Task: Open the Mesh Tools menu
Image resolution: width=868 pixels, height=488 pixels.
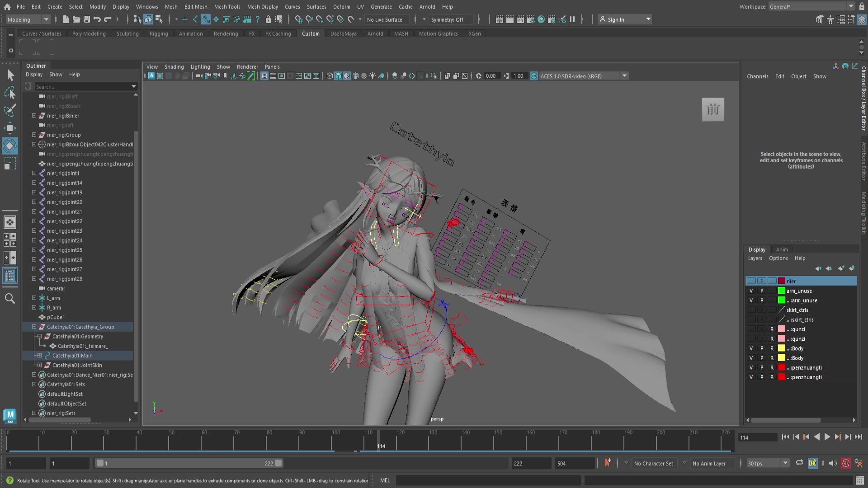Action: [x=227, y=7]
